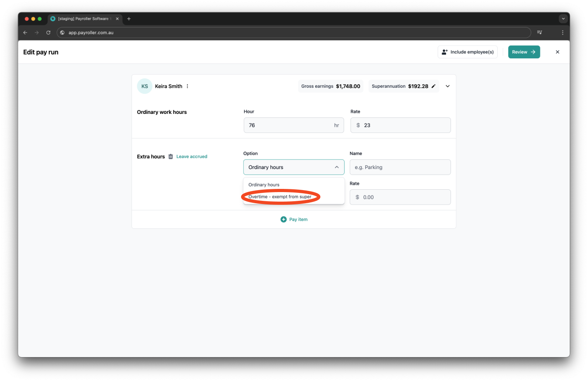Expand Keira Smith's pay details chevron

click(x=448, y=86)
